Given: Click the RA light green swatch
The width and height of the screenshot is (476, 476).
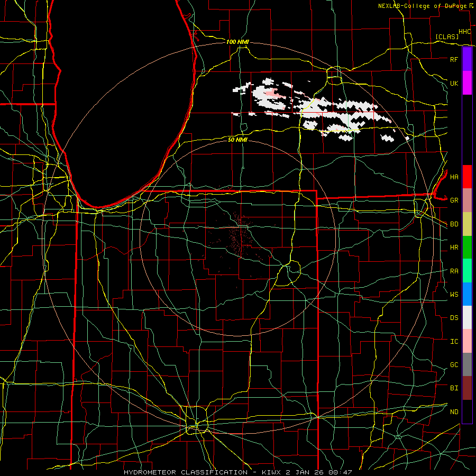Looking at the screenshot, I should coord(467,271).
